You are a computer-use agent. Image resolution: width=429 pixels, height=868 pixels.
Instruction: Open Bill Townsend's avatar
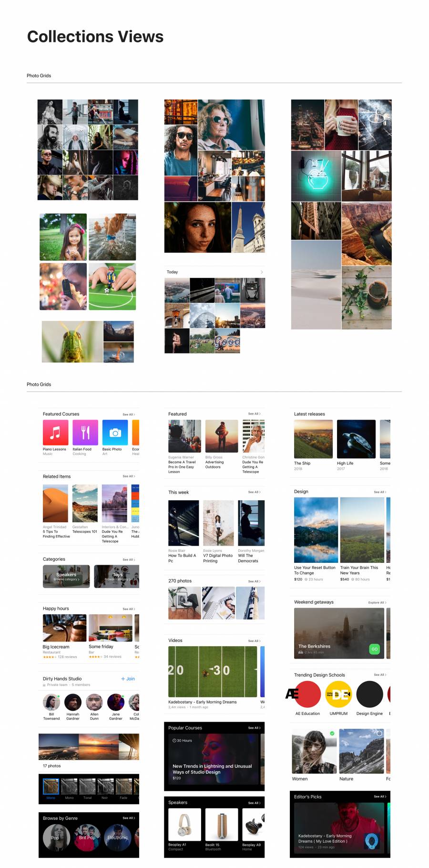point(51,702)
